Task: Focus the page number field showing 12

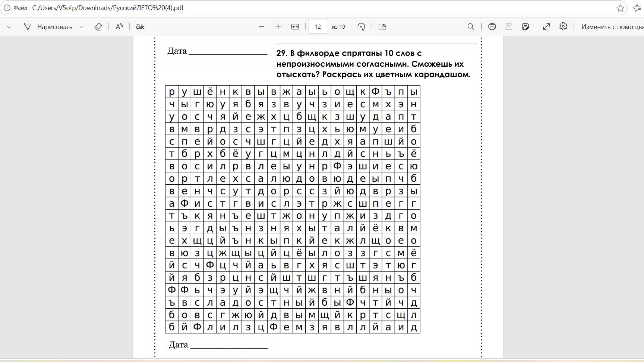Action: click(x=318, y=26)
